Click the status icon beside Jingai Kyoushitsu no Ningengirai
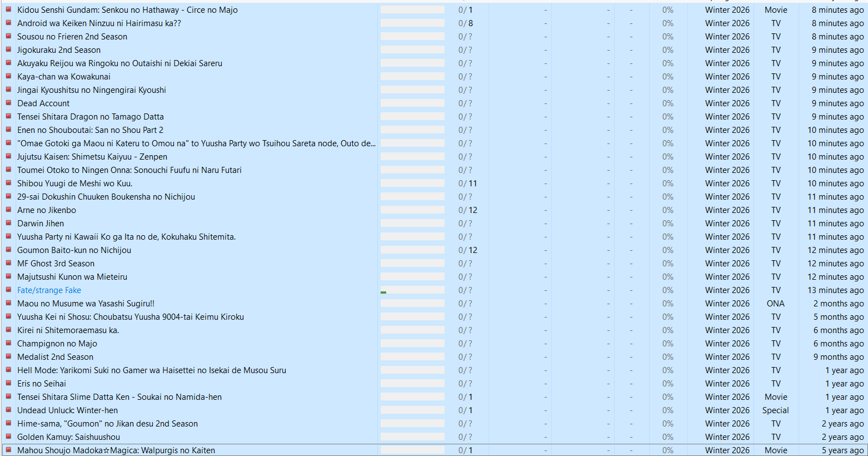Image resolution: width=868 pixels, height=456 pixels. point(8,90)
